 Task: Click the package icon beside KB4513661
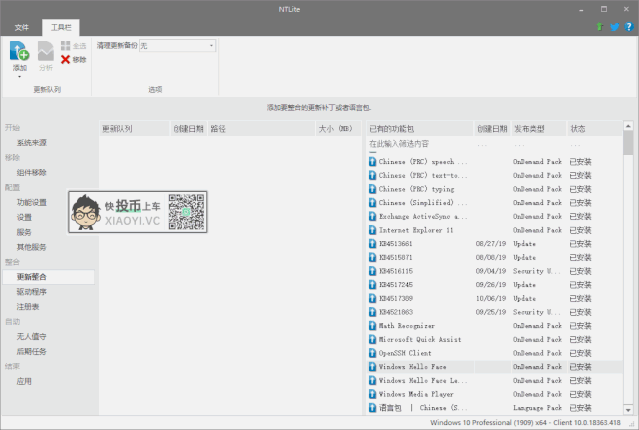click(372, 243)
